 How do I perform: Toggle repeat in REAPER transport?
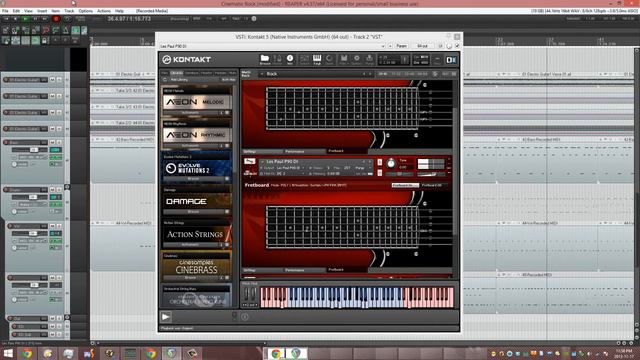point(67,19)
